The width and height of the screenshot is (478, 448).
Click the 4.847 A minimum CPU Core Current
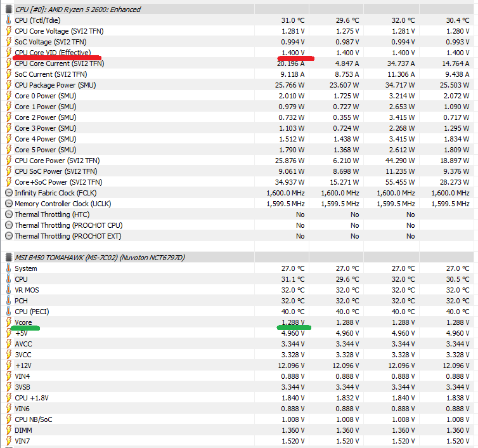pyautogui.click(x=347, y=63)
